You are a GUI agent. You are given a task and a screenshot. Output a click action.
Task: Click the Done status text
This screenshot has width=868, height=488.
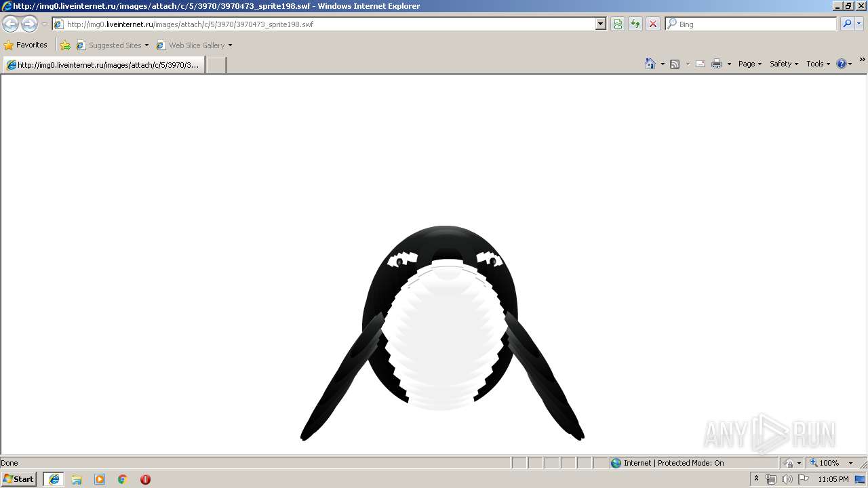[x=9, y=463]
